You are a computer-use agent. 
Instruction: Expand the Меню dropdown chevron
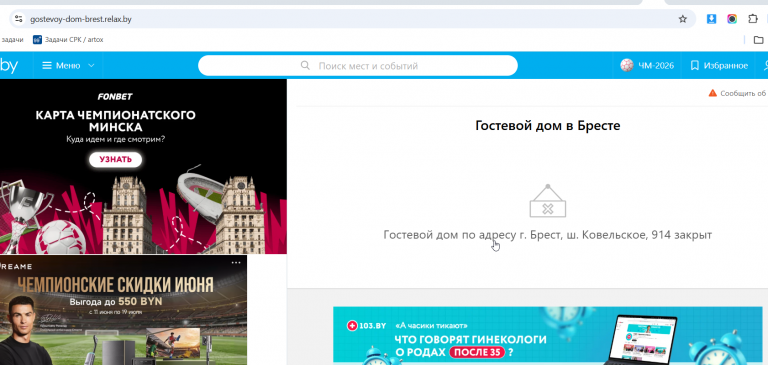click(91, 66)
